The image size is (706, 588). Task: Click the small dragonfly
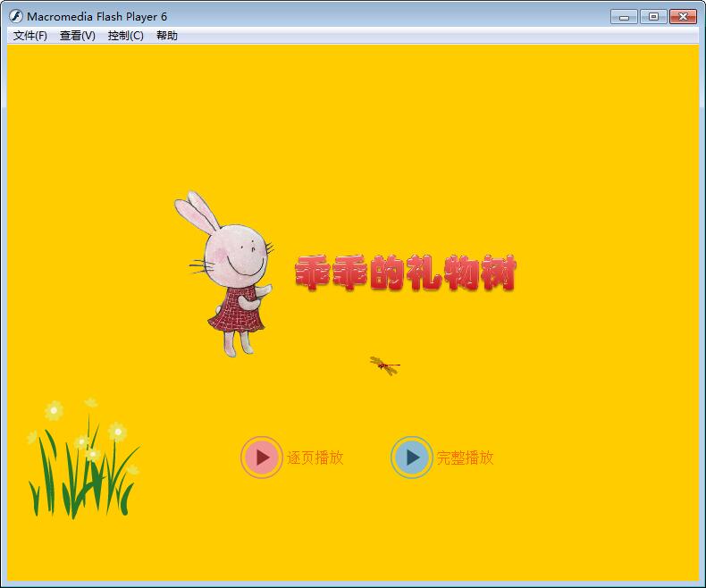(x=385, y=365)
